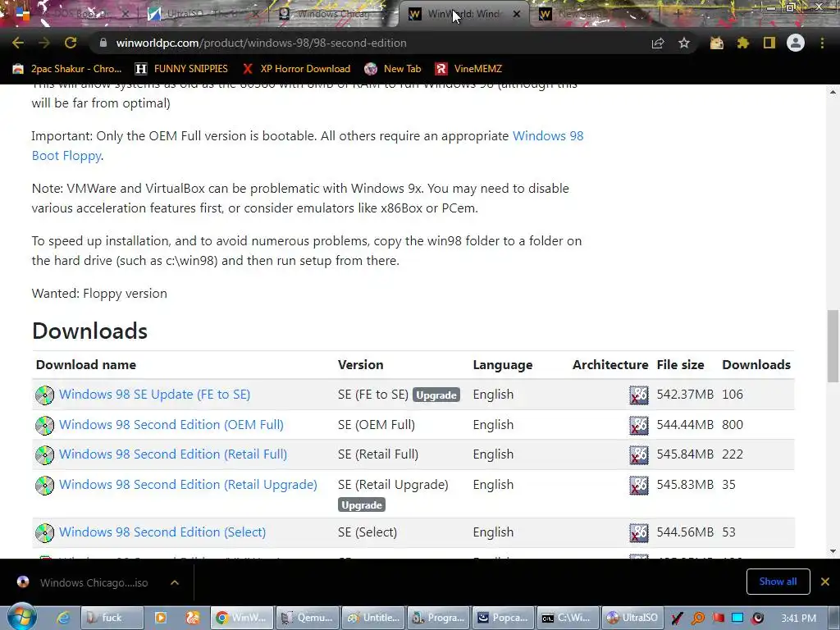
Task: Download Windows 98 Second Edition (Retail Upgrade)
Action: point(188,484)
